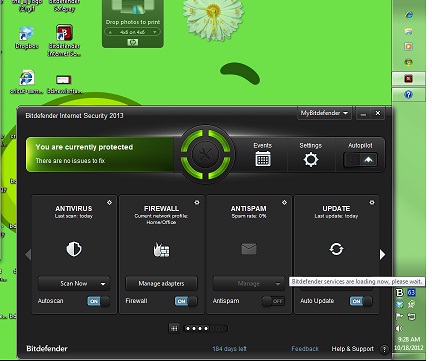
Task: Click the You are currently protected banner
Action: pos(100,154)
